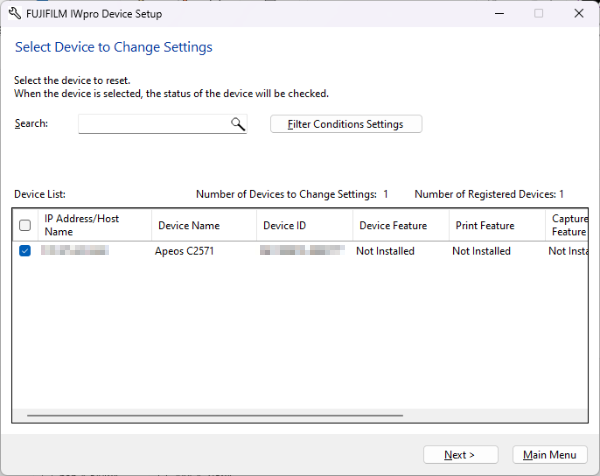Click the Device Feature column header
This screenshot has width=600, height=476.
pos(401,225)
